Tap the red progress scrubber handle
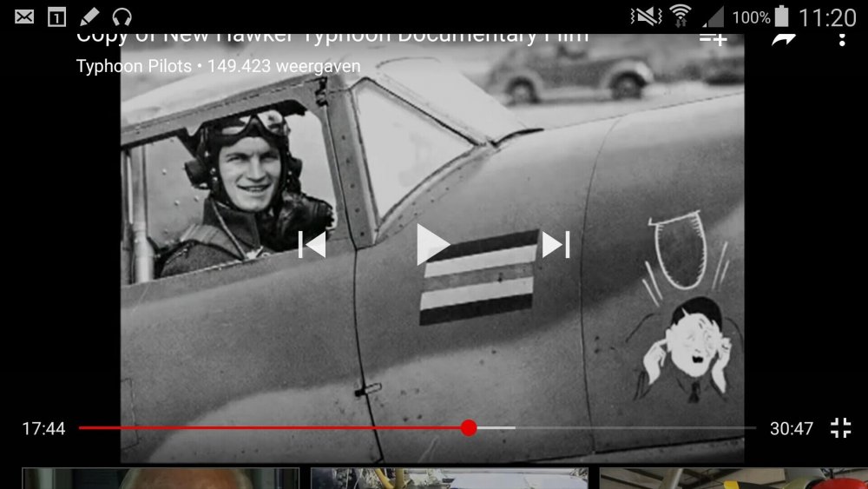The height and width of the screenshot is (489, 868). [469, 427]
